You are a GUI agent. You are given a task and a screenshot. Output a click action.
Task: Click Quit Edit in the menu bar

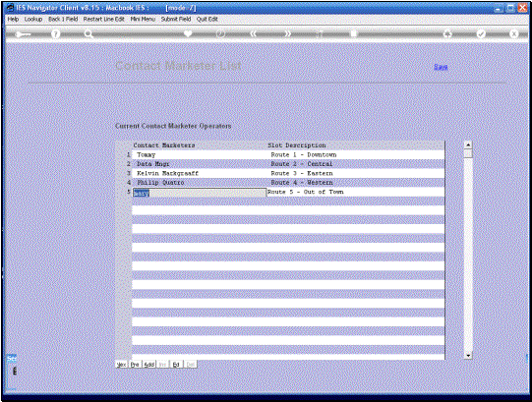[x=207, y=19]
